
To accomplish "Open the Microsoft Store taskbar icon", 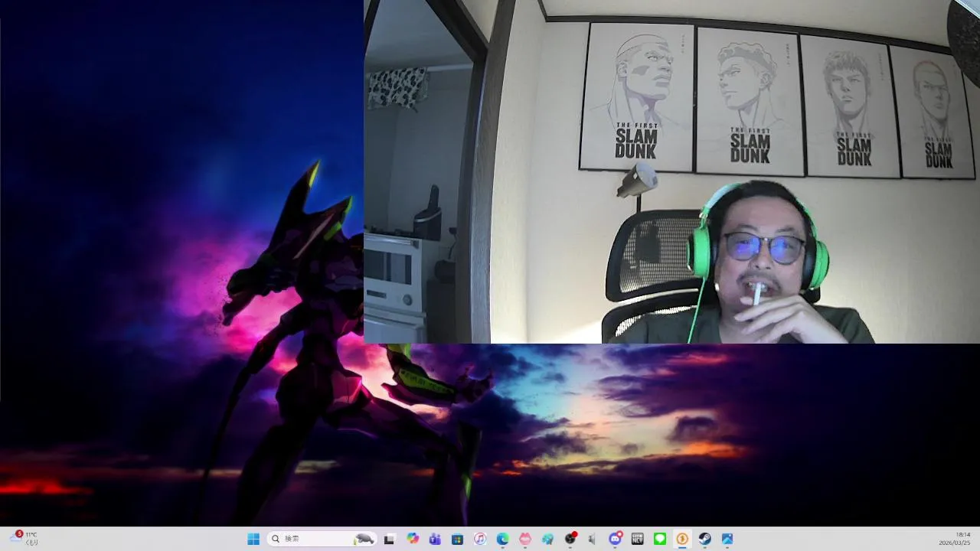I will (457, 539).
